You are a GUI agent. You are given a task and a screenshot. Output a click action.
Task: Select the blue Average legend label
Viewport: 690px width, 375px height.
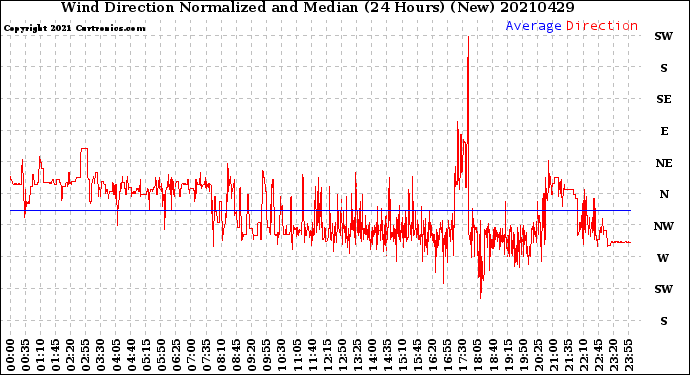coord(533,26)
